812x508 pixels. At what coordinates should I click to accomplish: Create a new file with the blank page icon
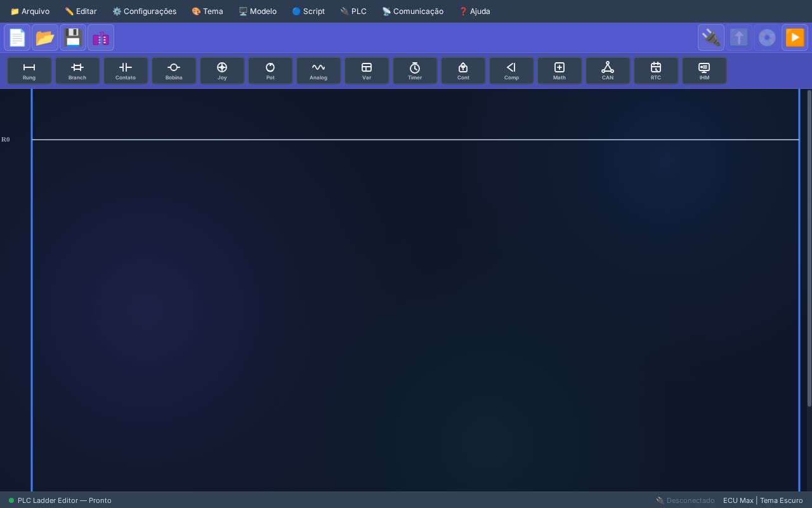pos(17,37)
